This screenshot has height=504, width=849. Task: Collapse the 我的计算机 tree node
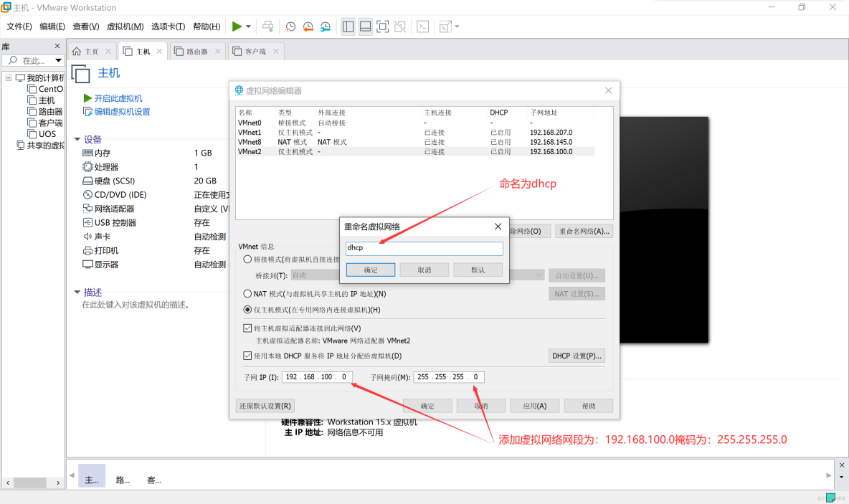pos(9,78)
